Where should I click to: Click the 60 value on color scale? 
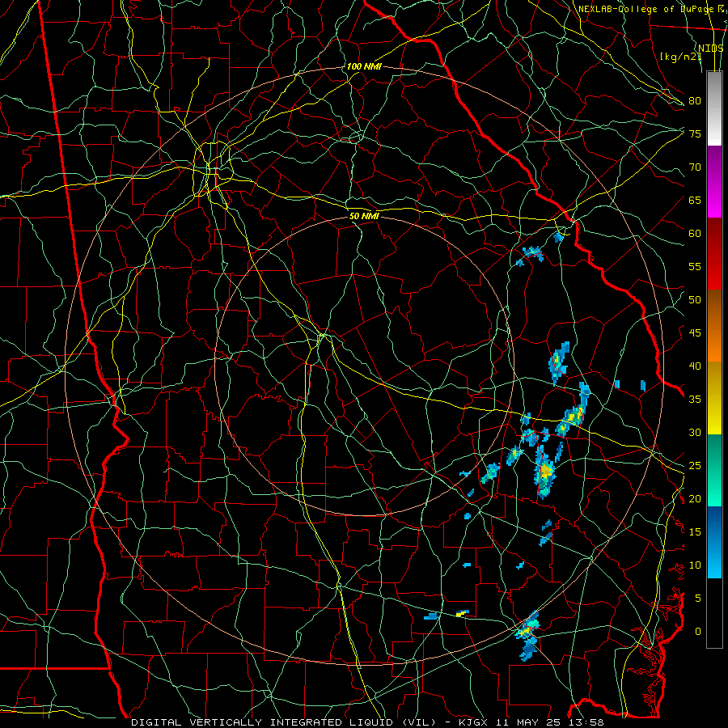695,234
